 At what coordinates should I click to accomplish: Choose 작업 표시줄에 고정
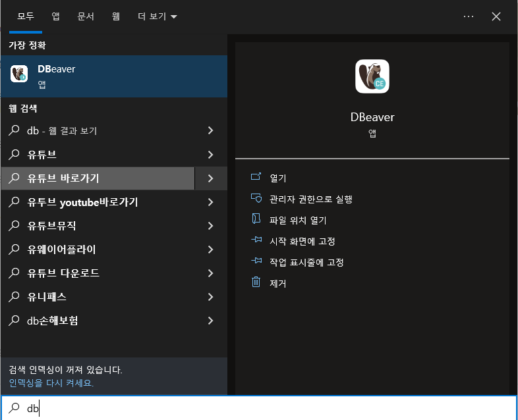pos(306,262)
